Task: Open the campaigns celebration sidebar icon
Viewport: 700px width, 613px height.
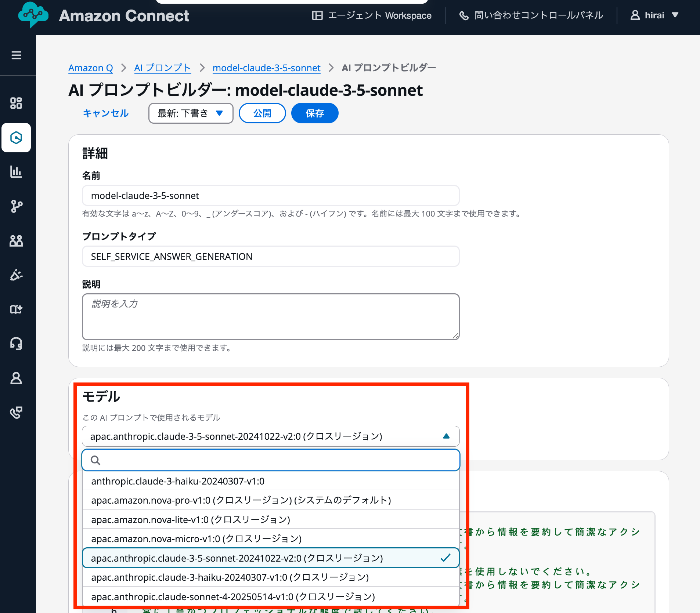Action: coord(16,275)
